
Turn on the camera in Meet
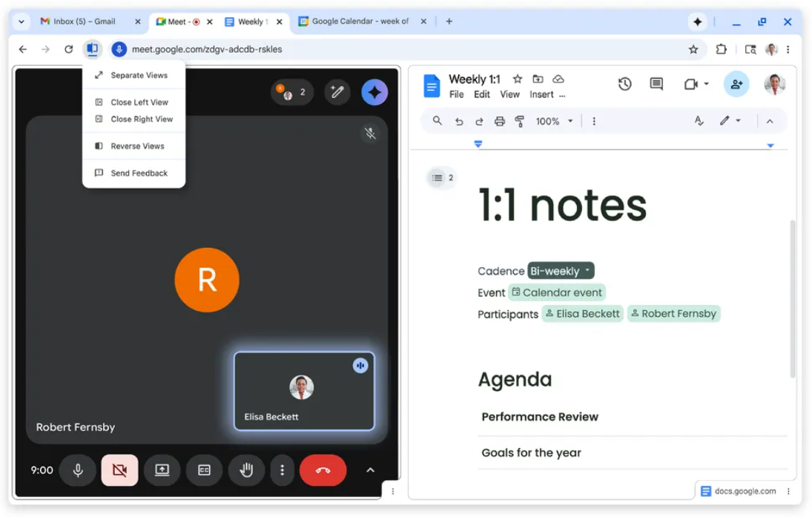point(119,470)
